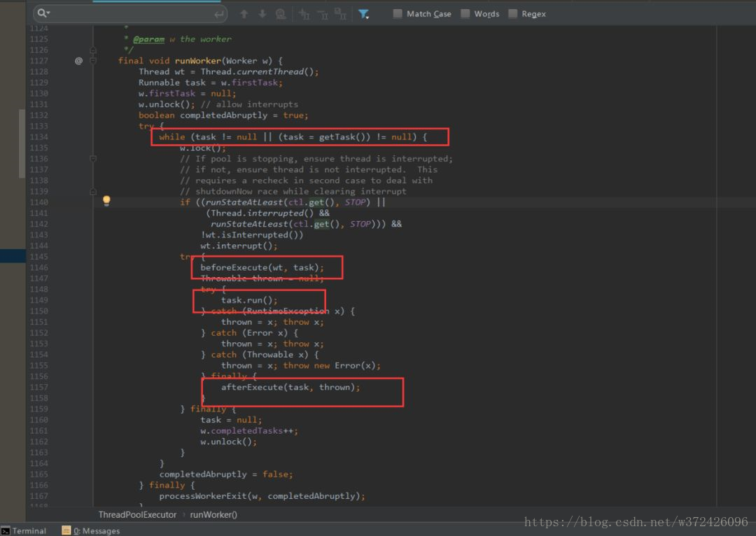Image resolution: width=756 pixels, height=536 pixels.
Task: Click the 'w.lock();' line 1135
Action: coord(202,148)
